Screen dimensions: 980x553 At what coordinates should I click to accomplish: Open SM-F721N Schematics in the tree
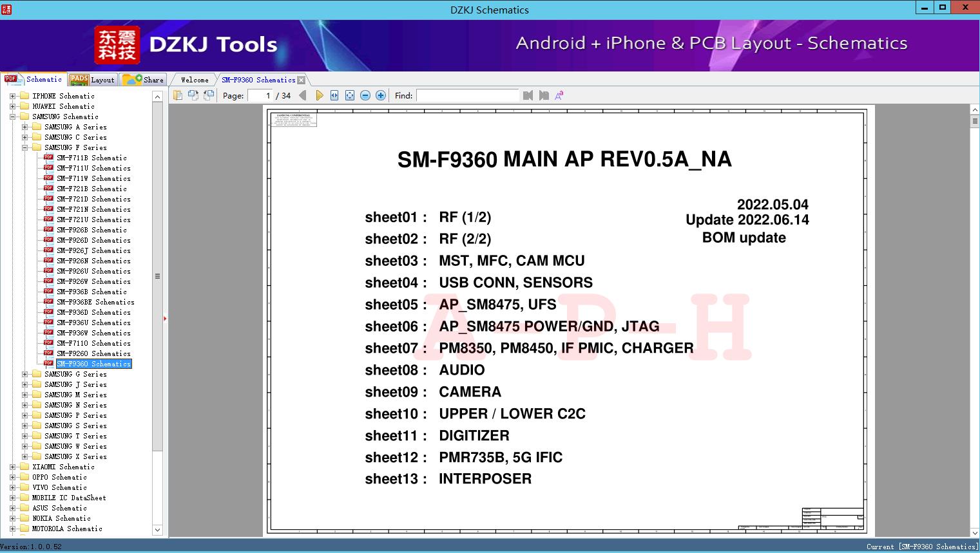93,209
